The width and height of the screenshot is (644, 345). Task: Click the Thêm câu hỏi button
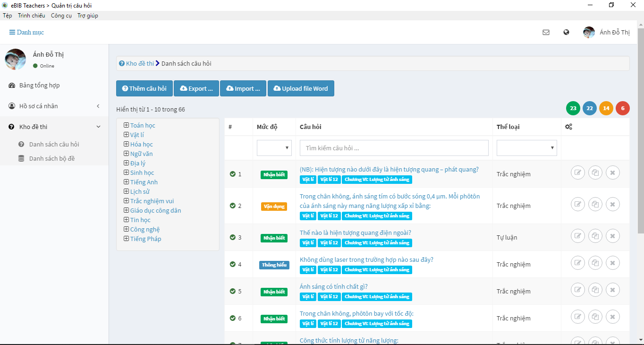144,88
